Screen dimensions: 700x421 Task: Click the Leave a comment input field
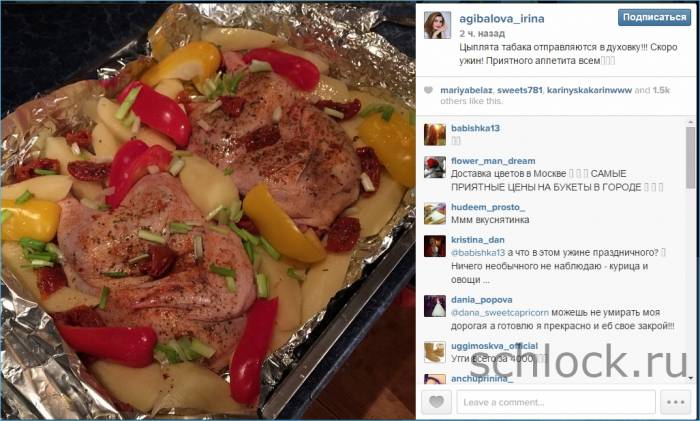point(556,402)
